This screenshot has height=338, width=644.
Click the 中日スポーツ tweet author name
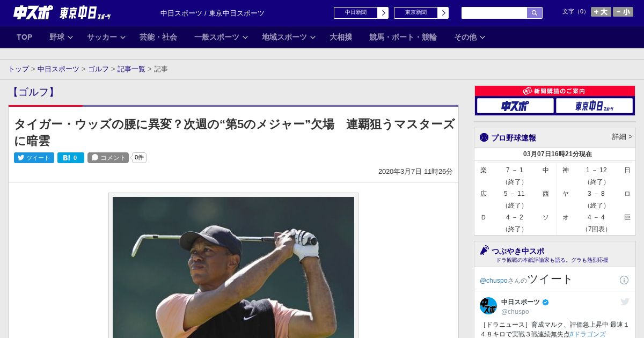click(521, 302)
